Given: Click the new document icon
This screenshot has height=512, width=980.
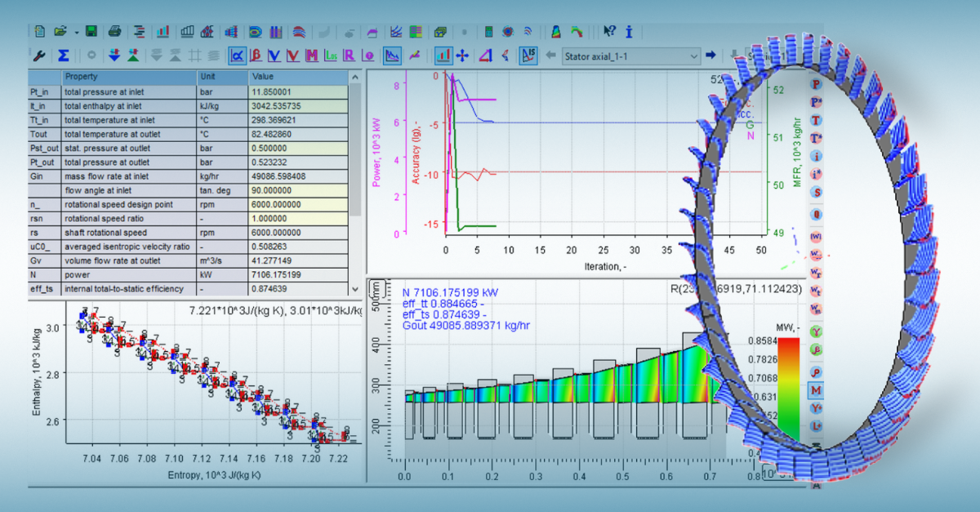Looking at the screenshot, I should [38, 32].
